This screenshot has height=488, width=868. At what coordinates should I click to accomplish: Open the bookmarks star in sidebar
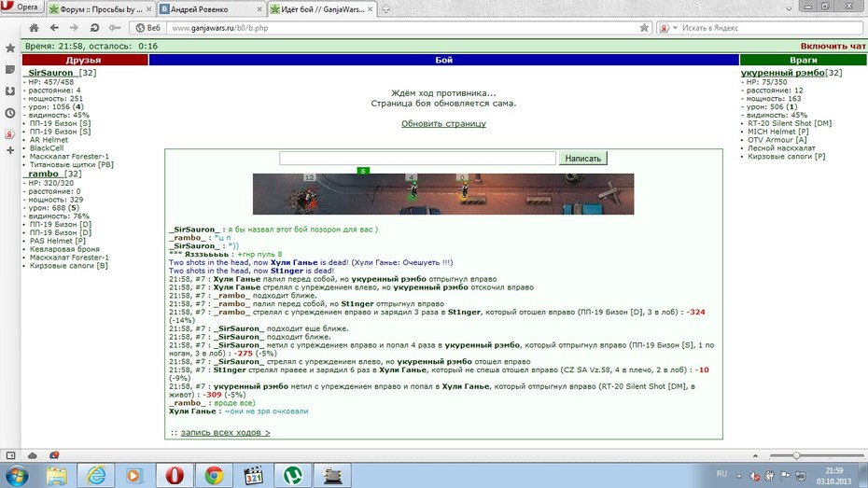[x=10, y=49]
